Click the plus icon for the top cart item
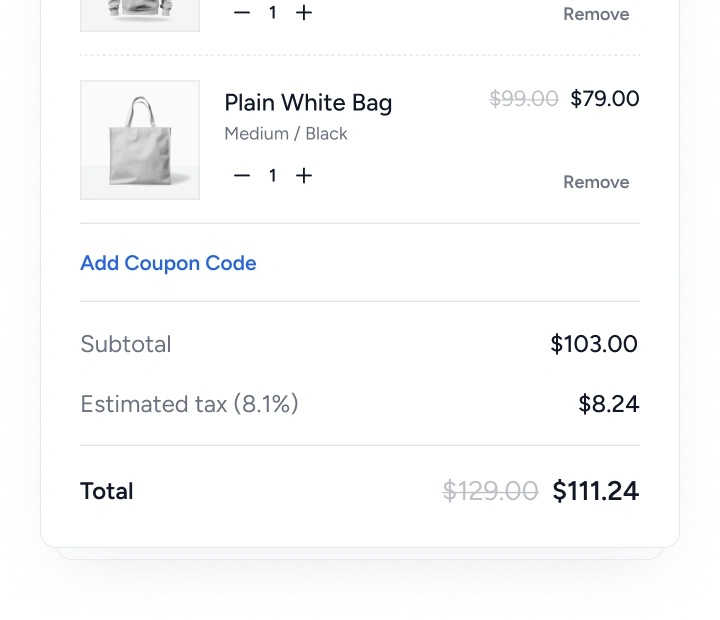Viewport: 720px width, 620px height. coord(304,13)
